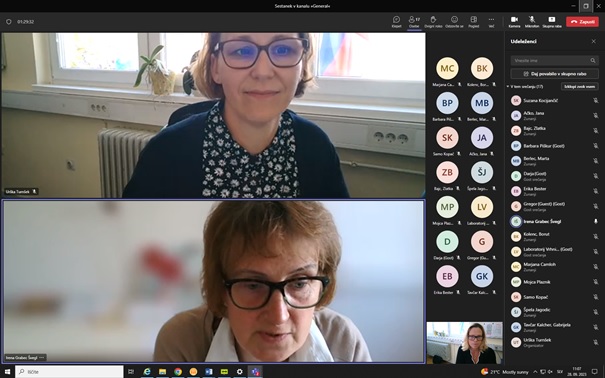This screenshot has width=605, height=378.
Task: Click the LV avatar tile in the gallery
Action: [482, 207]
